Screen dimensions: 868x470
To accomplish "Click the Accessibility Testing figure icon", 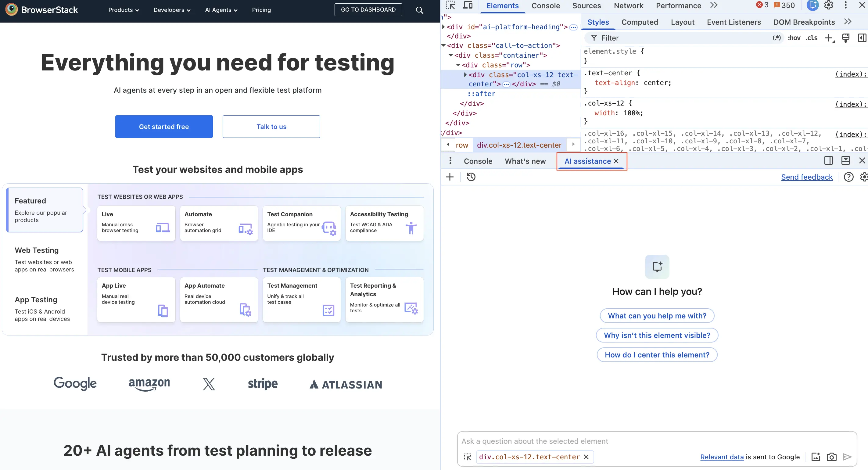I will pyautogui.click(x=411, y=228).
